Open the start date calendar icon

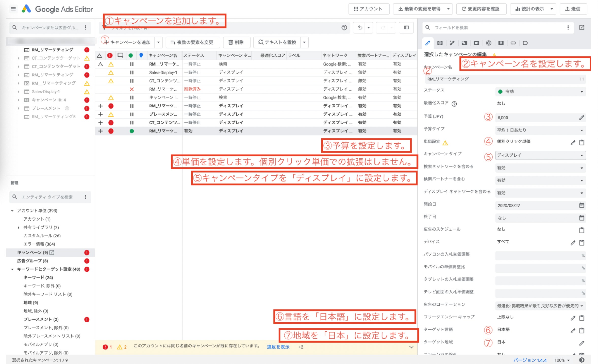coord(582,205)
